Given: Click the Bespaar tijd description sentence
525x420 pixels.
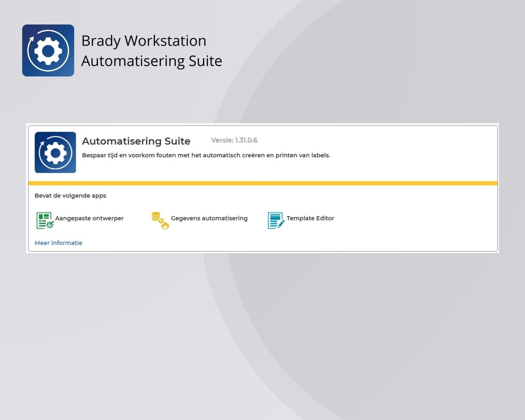Looking at the screenshot, I should [x=206, y=155].
